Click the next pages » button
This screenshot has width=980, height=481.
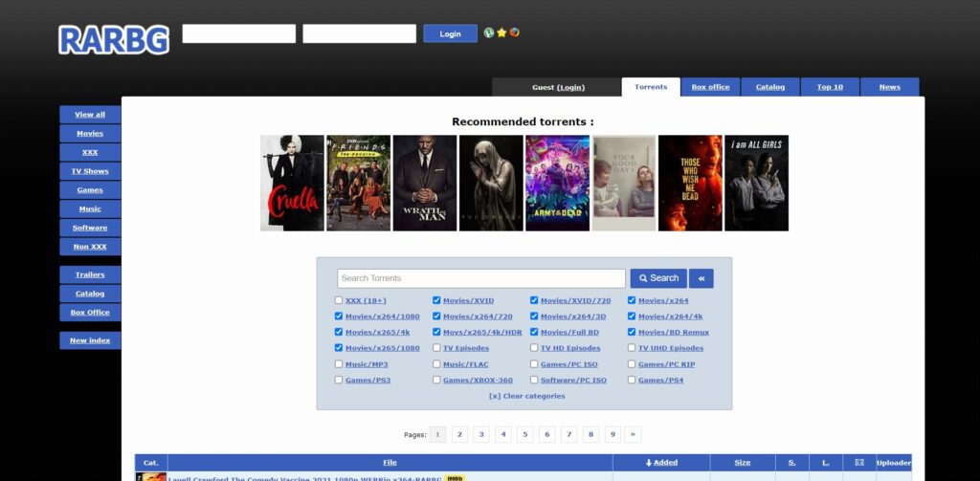633,435
